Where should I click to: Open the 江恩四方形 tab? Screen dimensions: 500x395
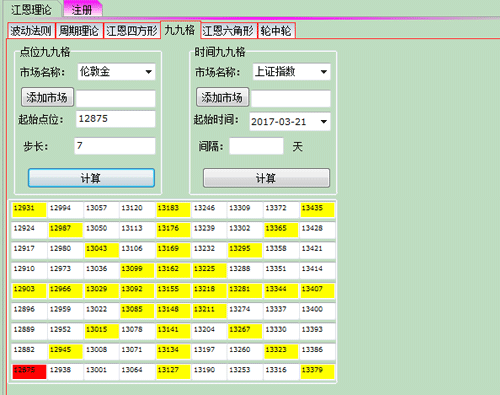132,31
